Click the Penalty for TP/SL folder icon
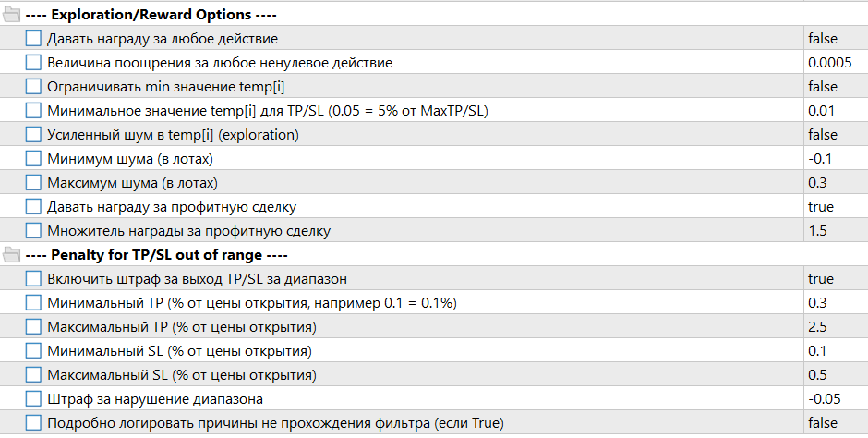 click(x=11, y=255)
